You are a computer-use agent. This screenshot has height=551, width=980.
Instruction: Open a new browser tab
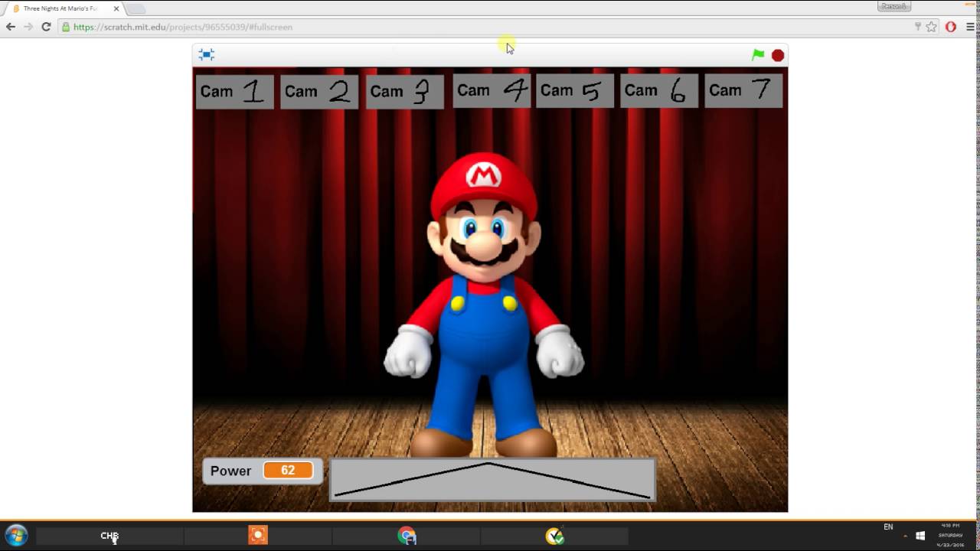[x=136, y=8]
